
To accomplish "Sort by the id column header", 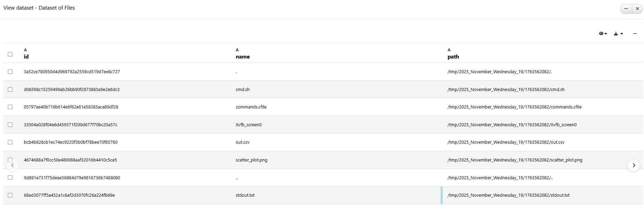I will pos(26,57).
